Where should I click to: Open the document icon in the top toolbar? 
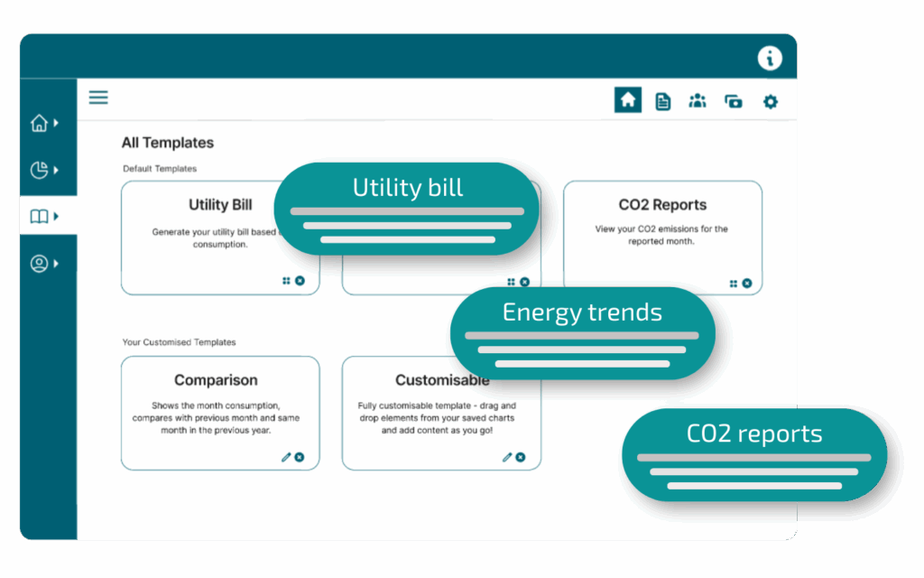point(662,101)
